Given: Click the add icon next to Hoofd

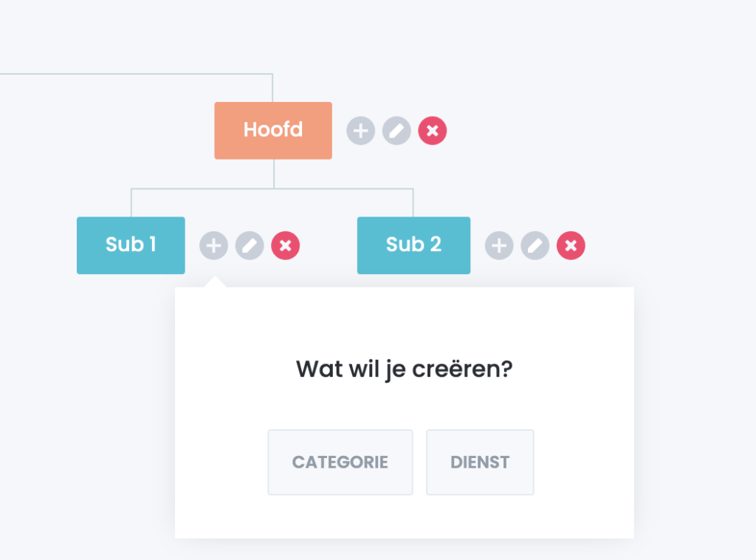Looking at the screenshot, I should click(360, 132).
